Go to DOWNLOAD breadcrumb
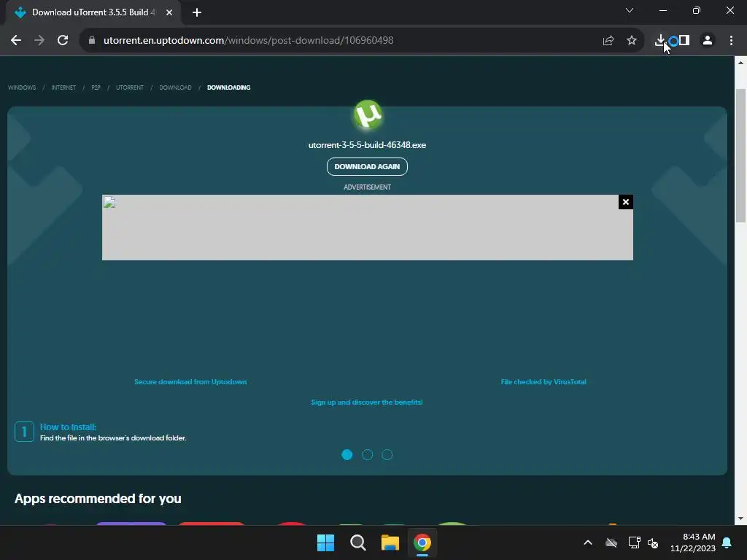 point(175,87)
